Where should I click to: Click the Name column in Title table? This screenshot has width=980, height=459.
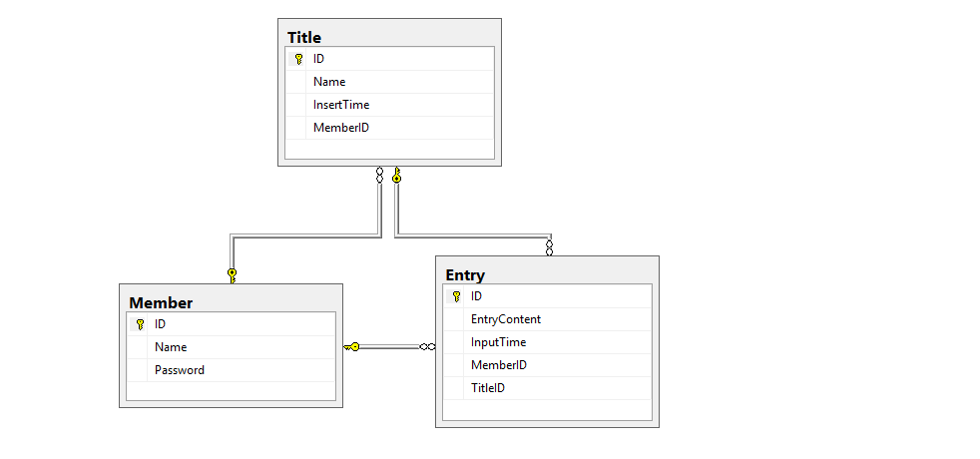[329, 82]
